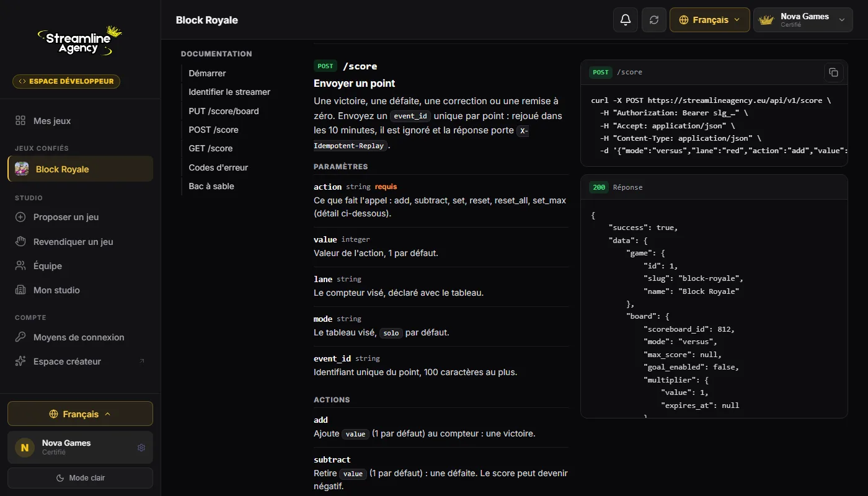Screen dimensions: 868x496
Task: Go to Codes d'erreur section
Action: tap(218, 167)
